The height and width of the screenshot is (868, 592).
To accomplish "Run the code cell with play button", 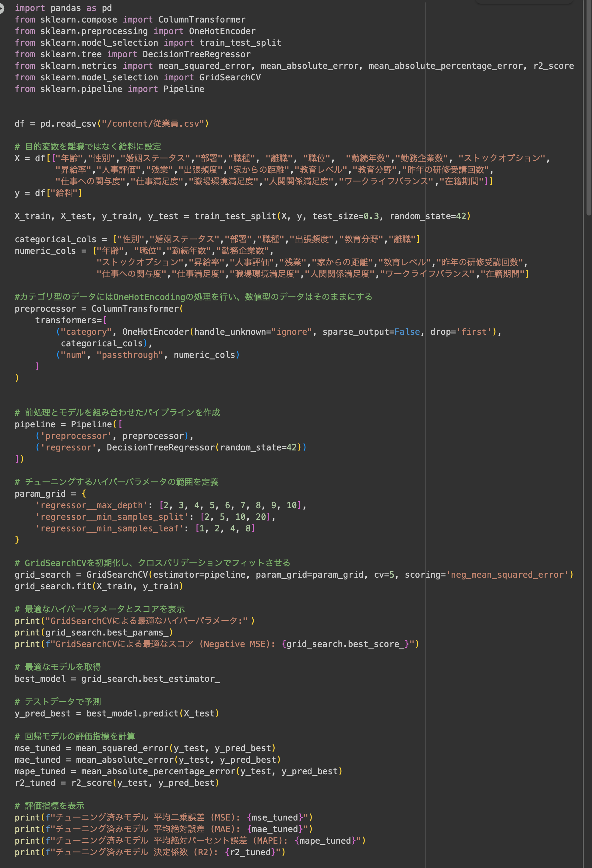I will point(1,8).
